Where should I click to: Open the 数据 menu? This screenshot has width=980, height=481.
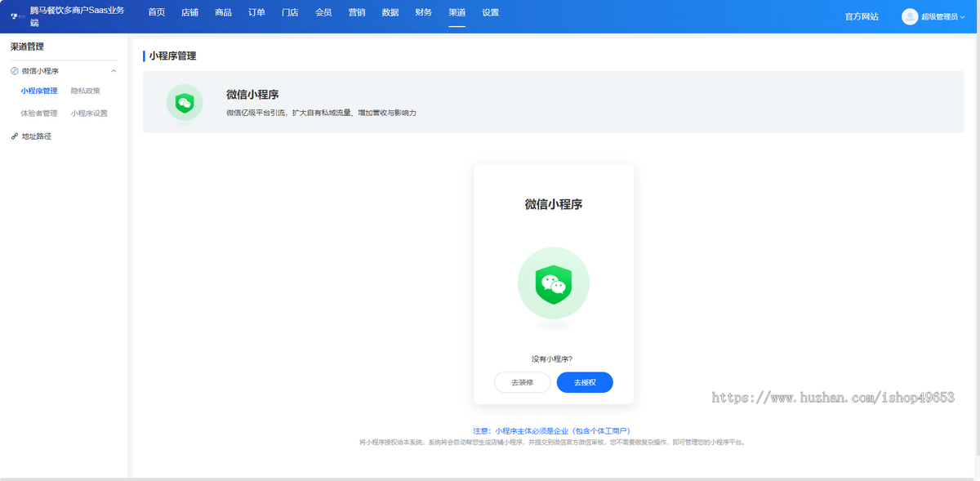coord(390,12)
